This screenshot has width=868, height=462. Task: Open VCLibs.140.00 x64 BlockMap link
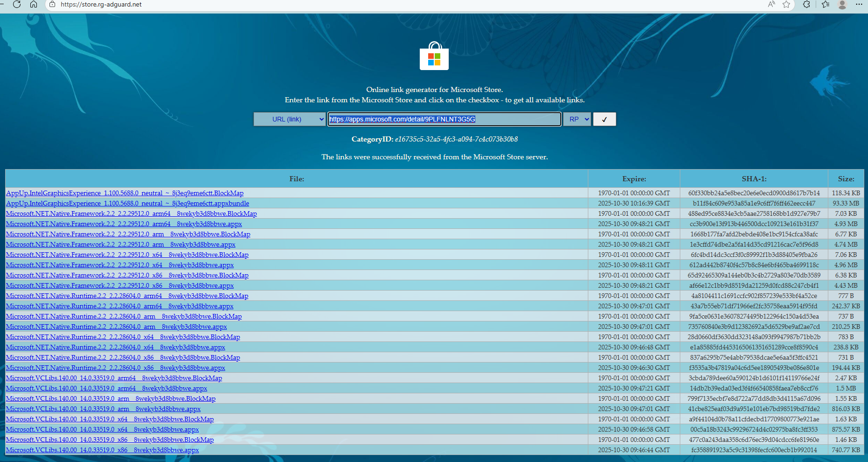point(110,419)
